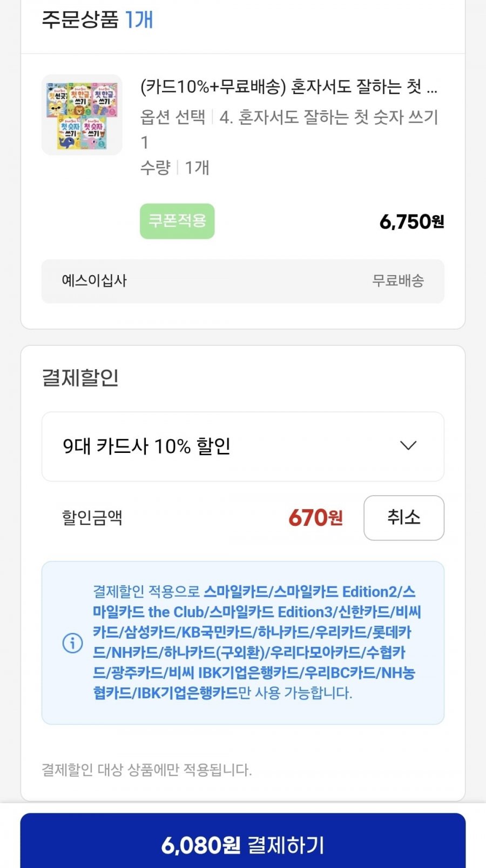This screenshot has width=486, height=868.
Task: Open the 9대 카드사 10% 할인 dropdown
Action: pos(243,446)
